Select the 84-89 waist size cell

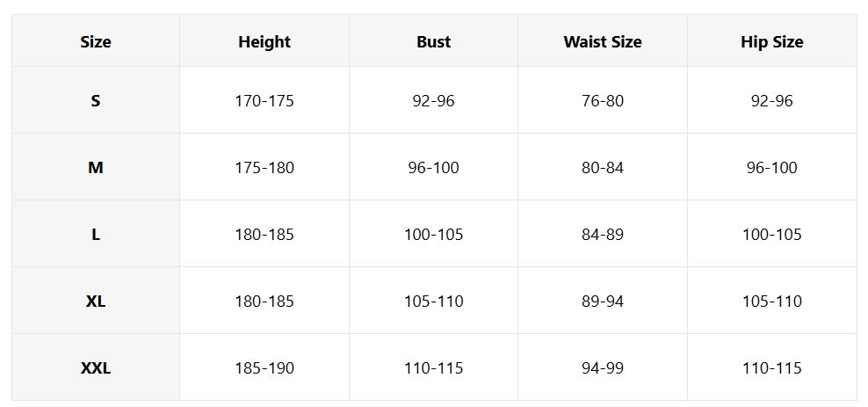click(603, 234)
